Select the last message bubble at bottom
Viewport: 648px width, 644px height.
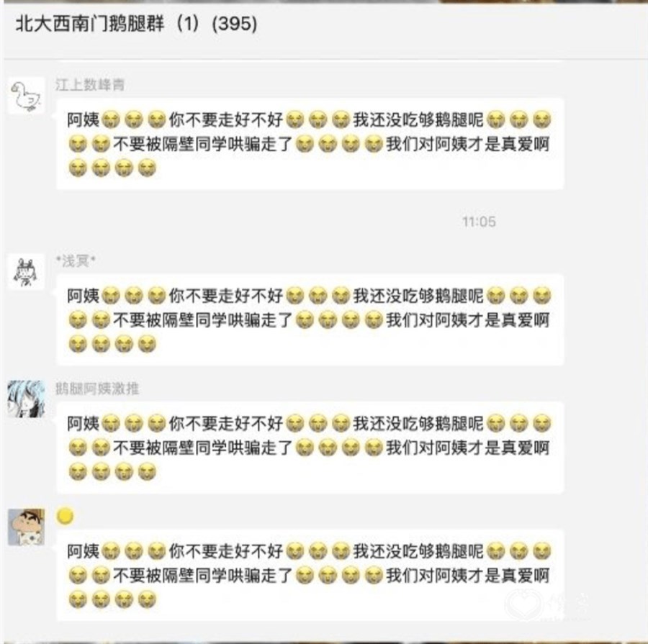[310, 576]
